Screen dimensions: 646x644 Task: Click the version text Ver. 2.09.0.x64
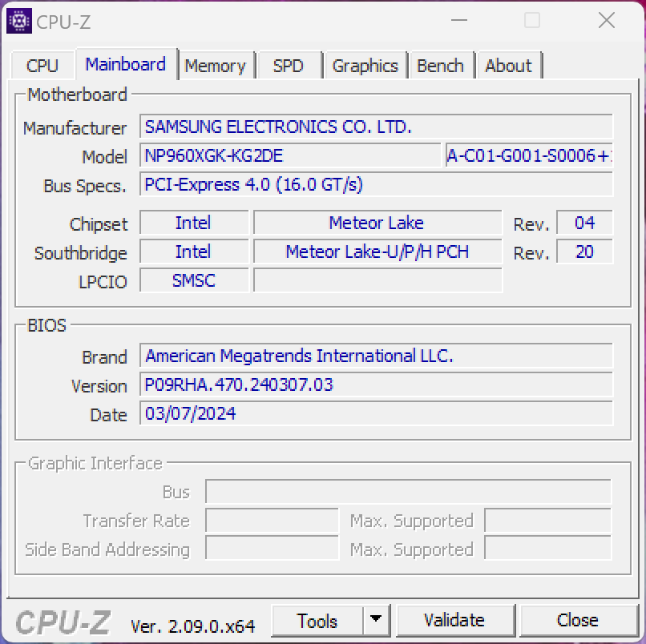pyautogui.click(x=193, y=626)
